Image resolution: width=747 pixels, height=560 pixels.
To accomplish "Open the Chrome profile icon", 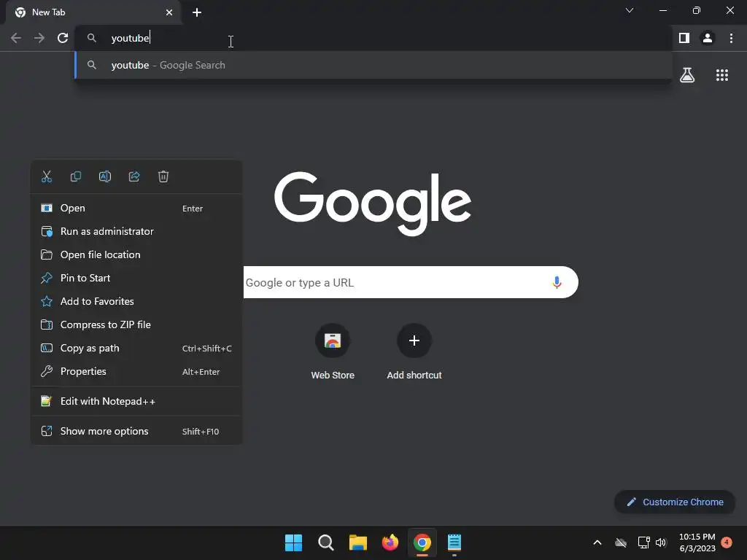I will (708, 38).
